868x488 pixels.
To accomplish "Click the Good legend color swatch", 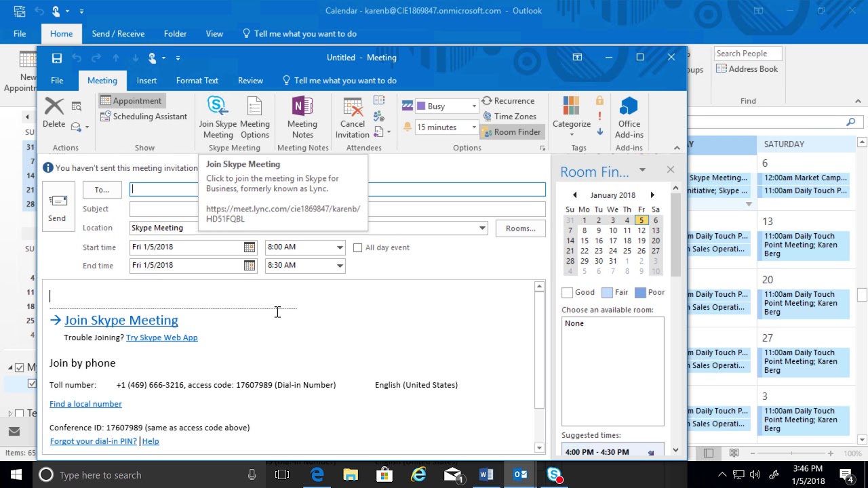I will point(567,293).
